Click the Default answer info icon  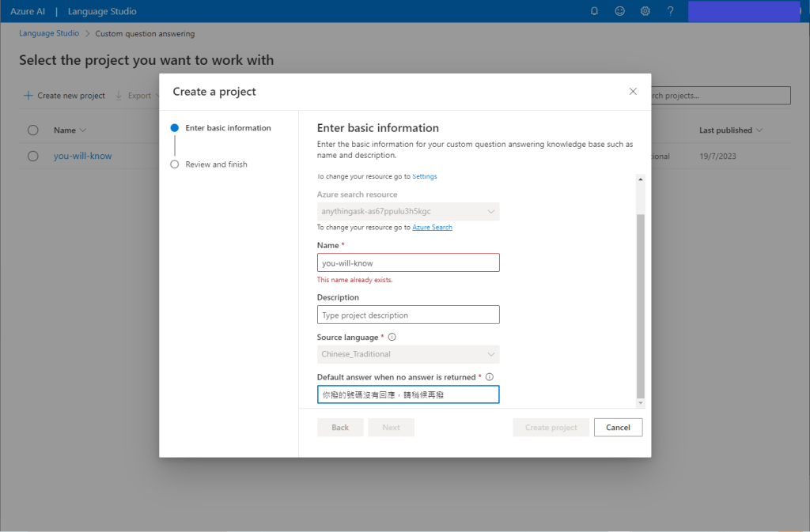point(490,377)
